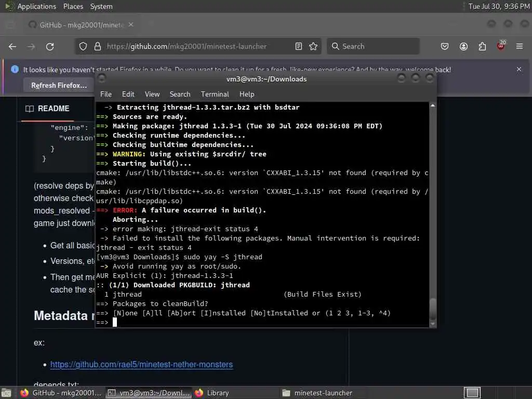Open terminal Help menu
The height and width of the screenshot is (399, 532).
click(x=247, y=95)
